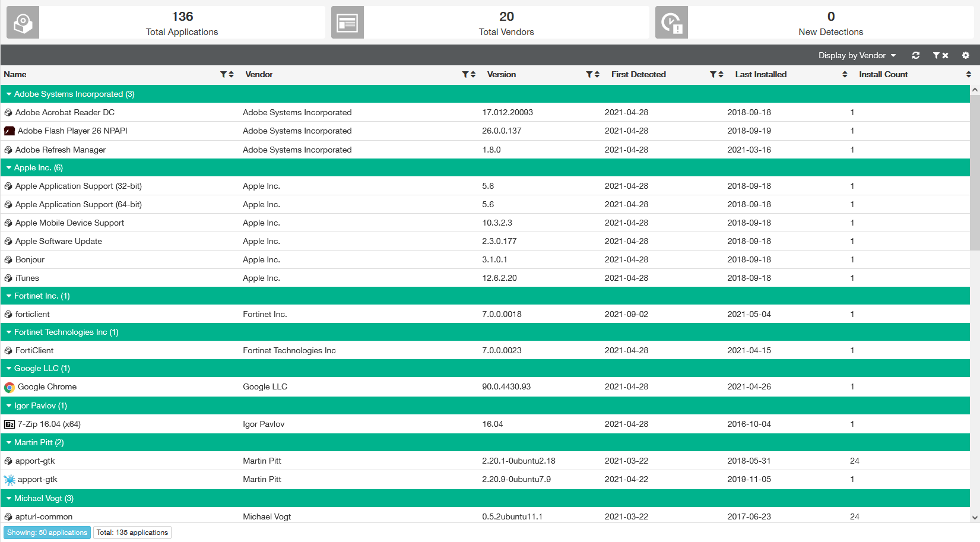
Task: Click the 136 Total Applications count
Action: pyautogui.click(x=182, y=17)
